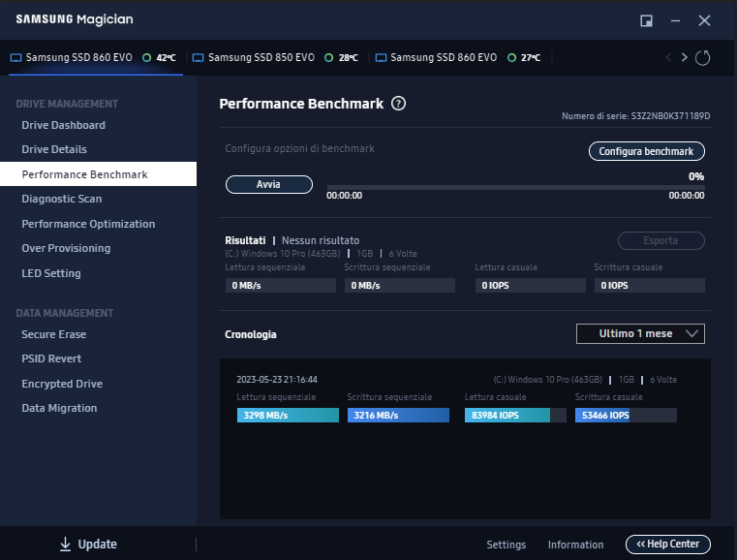Select Performance Benchmark sidebar item

pos(98,174)
